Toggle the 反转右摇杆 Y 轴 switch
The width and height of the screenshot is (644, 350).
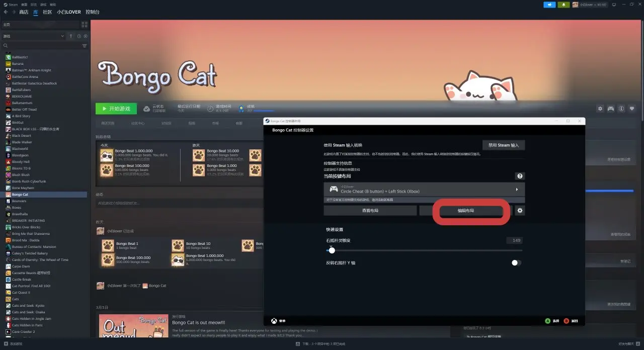tap(516, 262)
